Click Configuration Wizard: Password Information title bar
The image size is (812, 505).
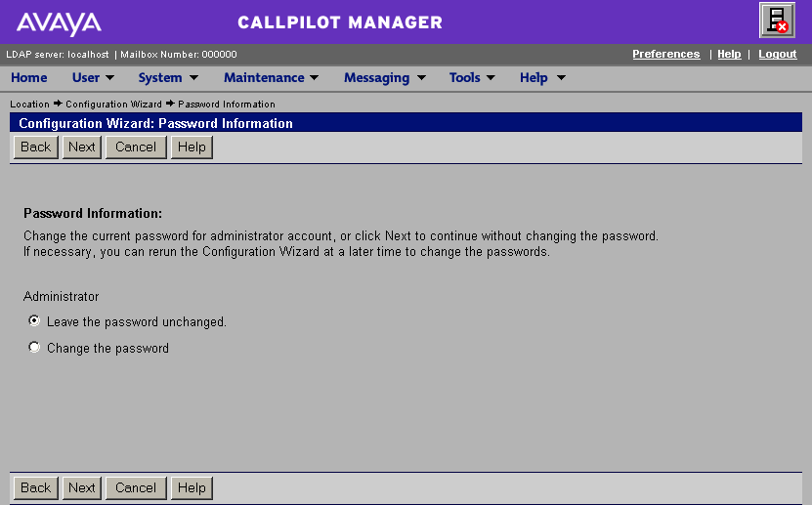coord(406,123)
